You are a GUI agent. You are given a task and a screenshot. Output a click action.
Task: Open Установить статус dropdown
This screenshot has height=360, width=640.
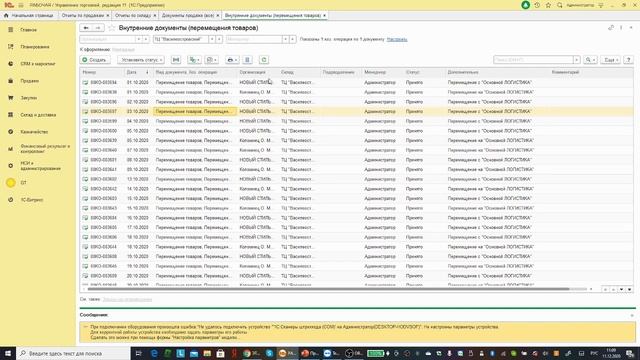pos(141,60)
